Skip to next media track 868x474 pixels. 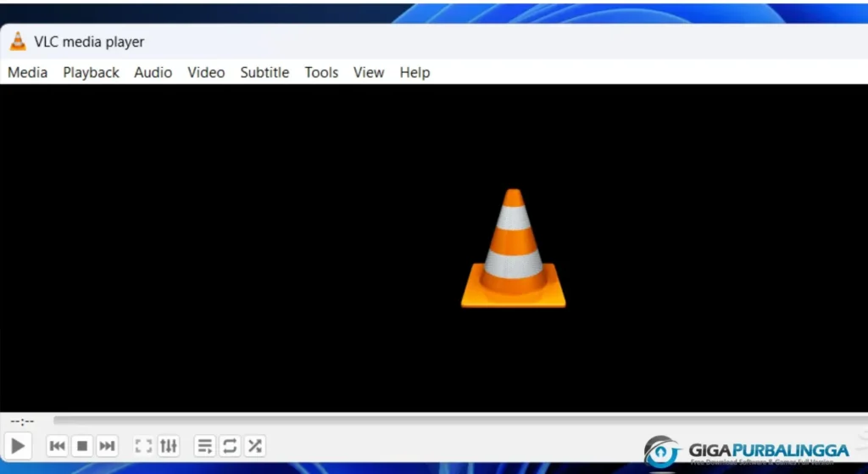click(107, 446)
